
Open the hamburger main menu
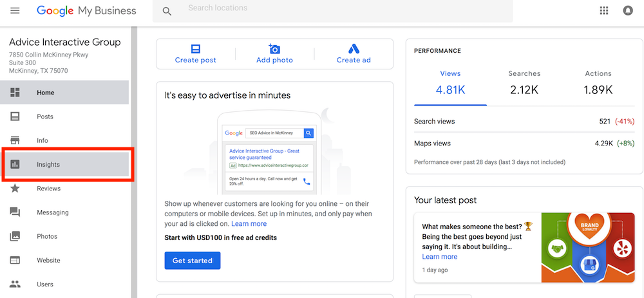tap(15, 11)
